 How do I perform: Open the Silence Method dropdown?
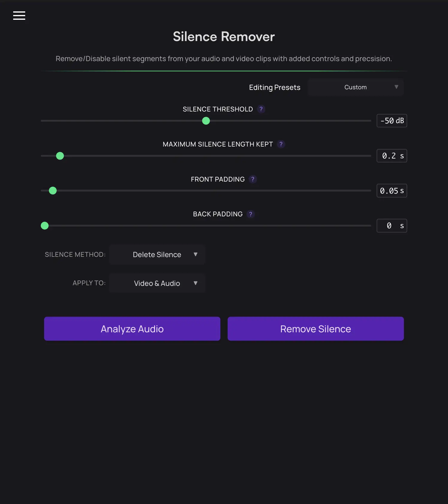tap(157, 254)
